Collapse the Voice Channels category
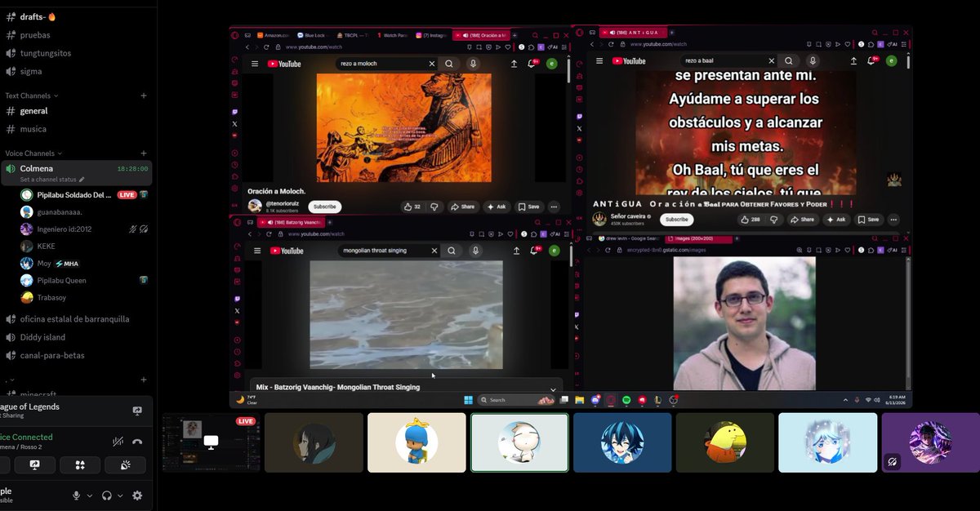Screen dimensions: 980x511 pos(33,153)
